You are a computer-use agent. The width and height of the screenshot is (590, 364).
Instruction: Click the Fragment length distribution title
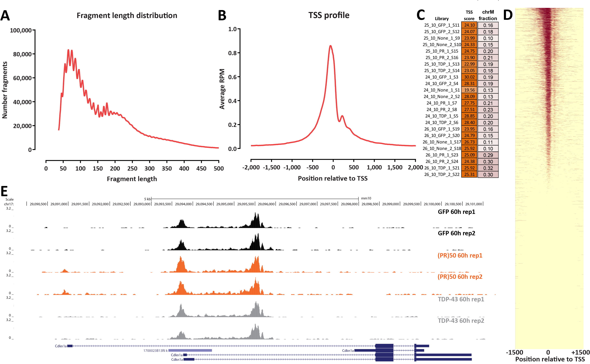pyautogui.click(x=127, y=15)
